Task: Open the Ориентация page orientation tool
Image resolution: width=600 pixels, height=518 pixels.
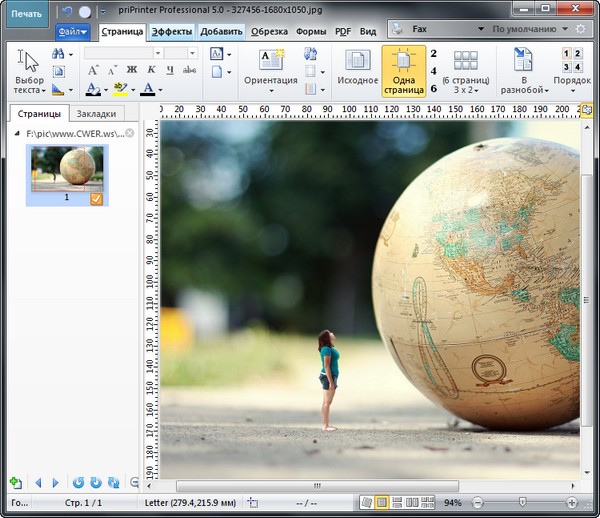Action: (271, 70)
